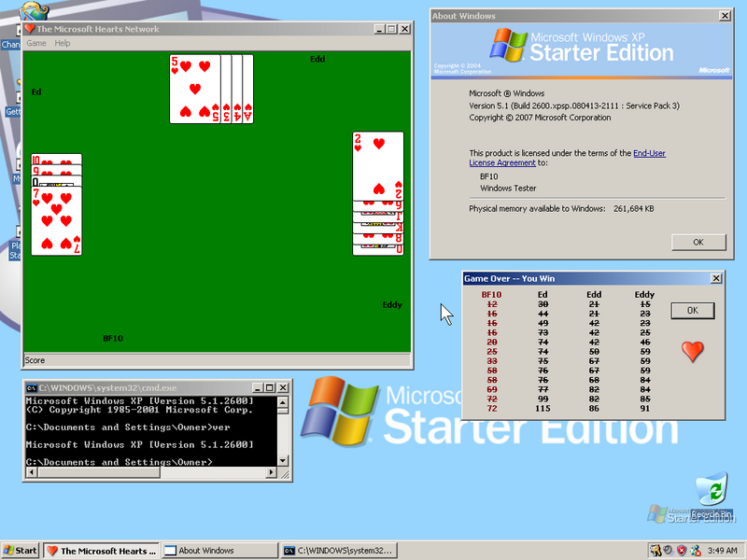Click Ed's final score 115
The height and width of the screenshot is (560, 747).
(x=543, y=409)
